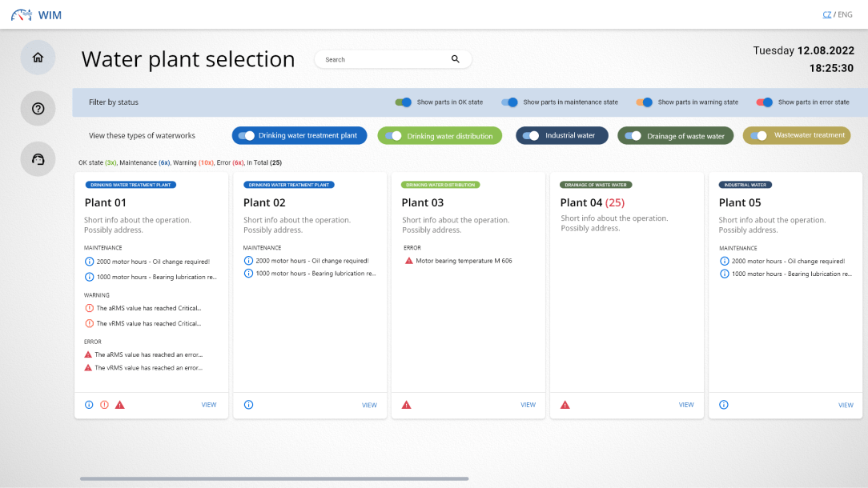The image size is (868, 488).
Task: Toggle the Wastewater treatment filter
Action: coord(757,136)
